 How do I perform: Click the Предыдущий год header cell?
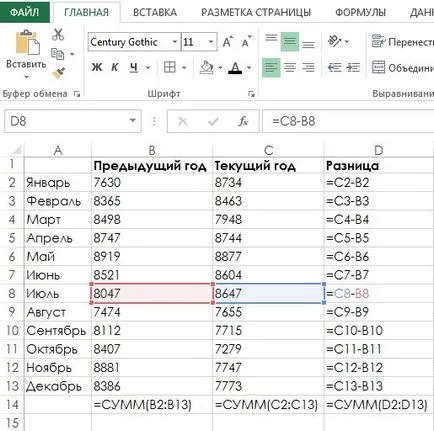(152, 166)
